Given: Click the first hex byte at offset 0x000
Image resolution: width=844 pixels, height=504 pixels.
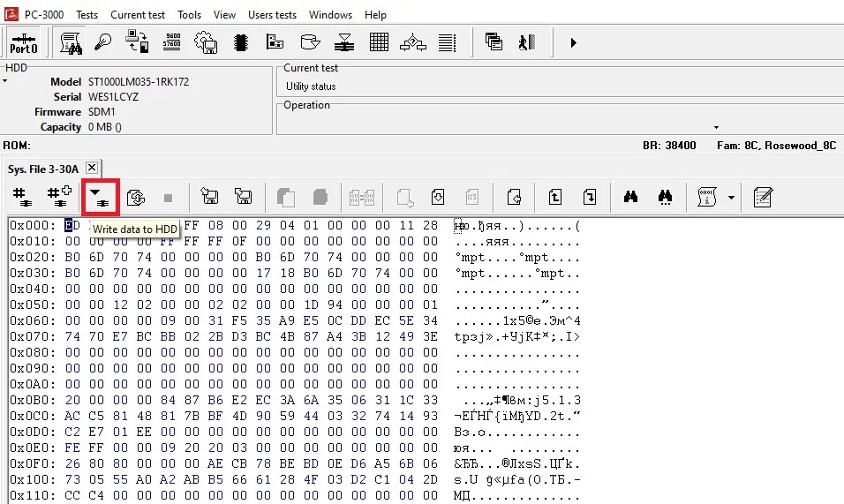Looking at the screenshot, I should (72, 226).
